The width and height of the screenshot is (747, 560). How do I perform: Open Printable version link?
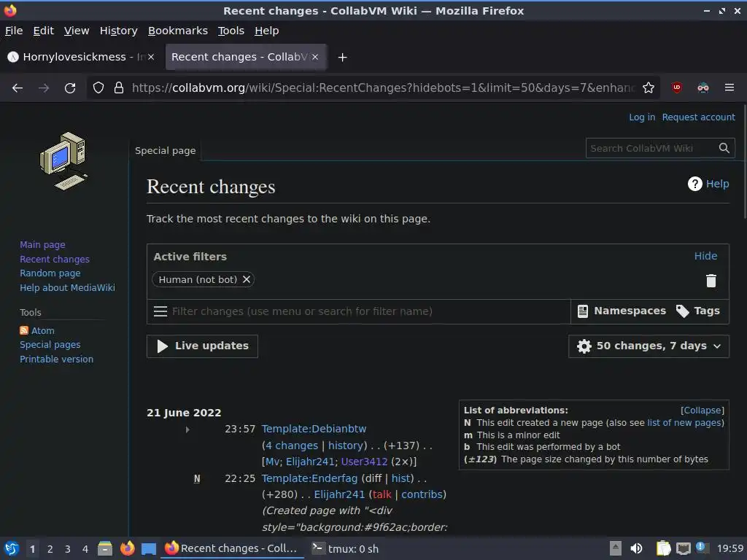coord(56,359)
